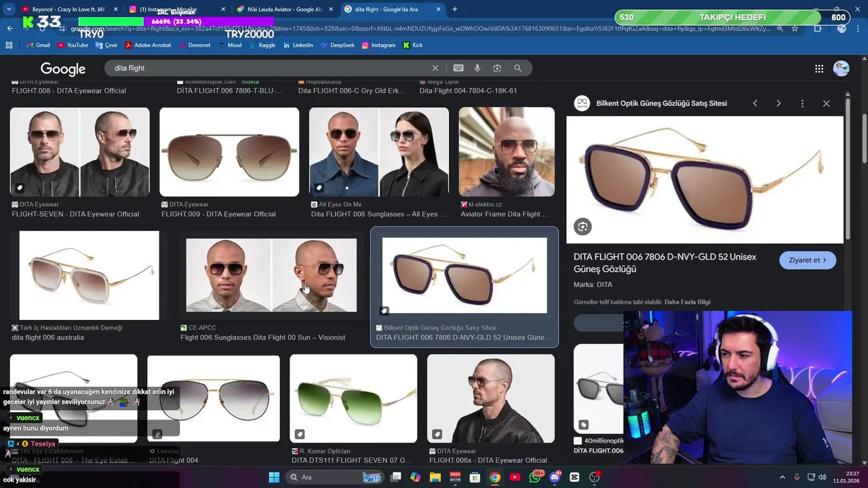Focus the dita flight search field

[271, 68]
